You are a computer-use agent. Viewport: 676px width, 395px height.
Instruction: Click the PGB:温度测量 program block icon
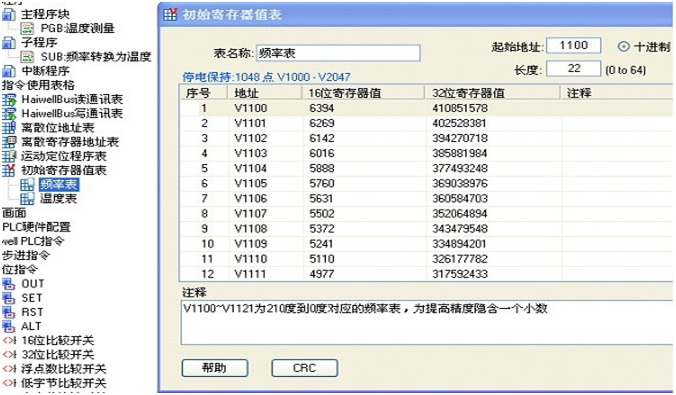point(28,29)
